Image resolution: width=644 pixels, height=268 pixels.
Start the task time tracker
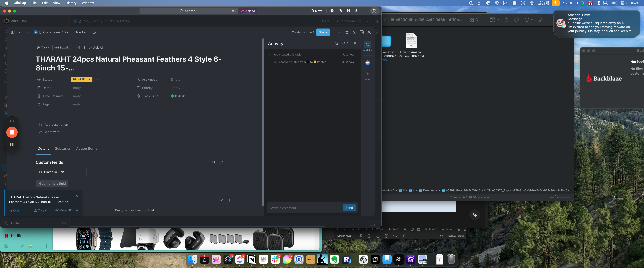click(172, 96)
